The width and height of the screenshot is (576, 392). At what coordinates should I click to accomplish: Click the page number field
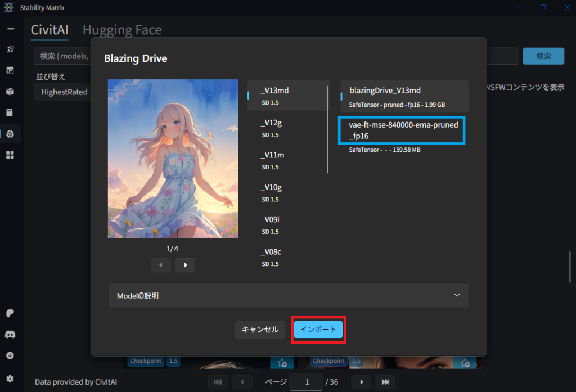[x=307, y=382]
